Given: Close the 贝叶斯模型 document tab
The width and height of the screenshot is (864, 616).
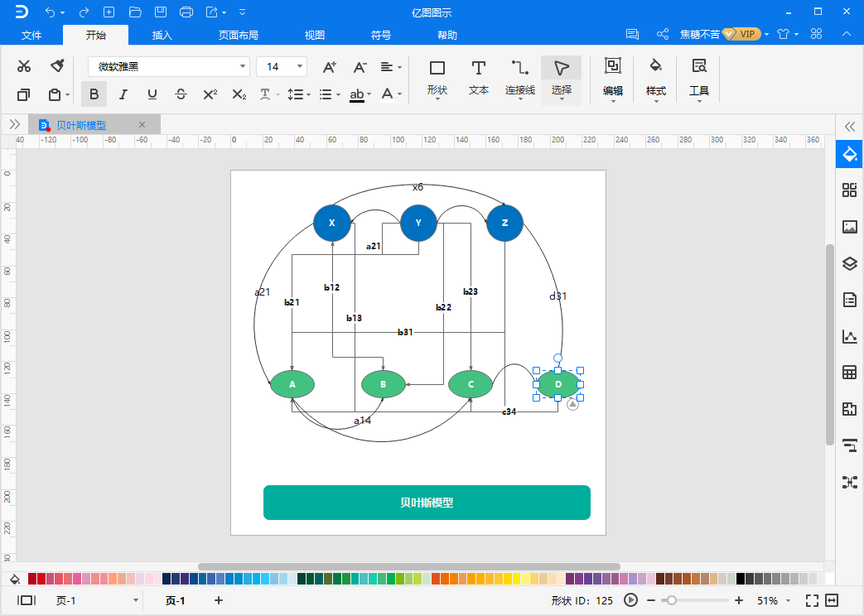Looking at the screenshot, I should [x=142, y=124].
